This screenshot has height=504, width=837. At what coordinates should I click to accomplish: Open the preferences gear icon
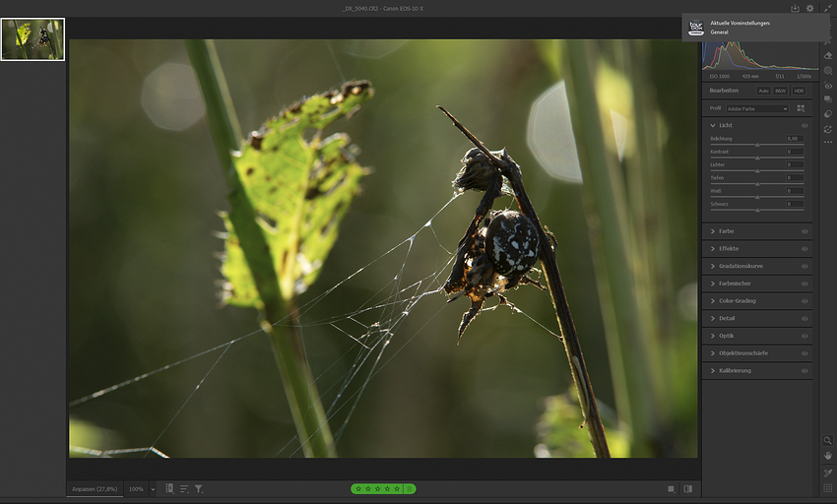(810, 8)
